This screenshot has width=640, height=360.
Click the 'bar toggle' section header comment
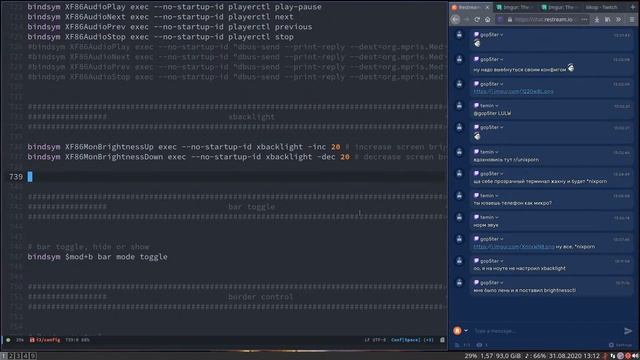pos(251,207)
